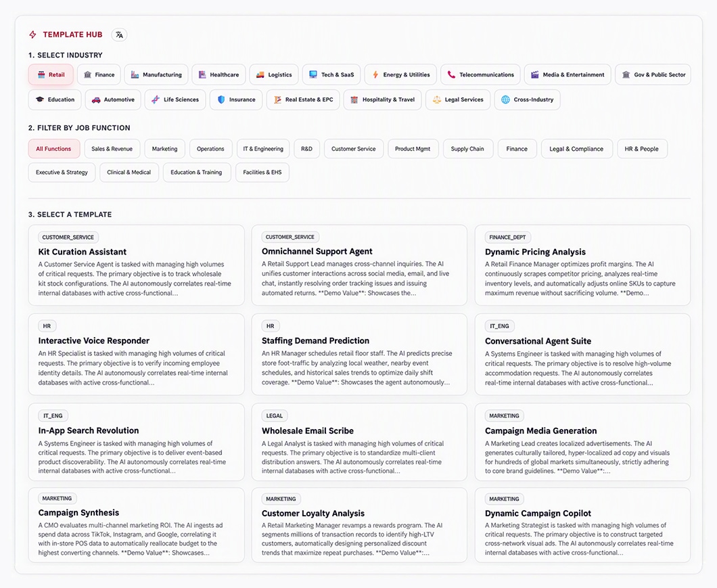Choose the Finance industry with bank icon
The image size is (717, 588).
point(99,74)
